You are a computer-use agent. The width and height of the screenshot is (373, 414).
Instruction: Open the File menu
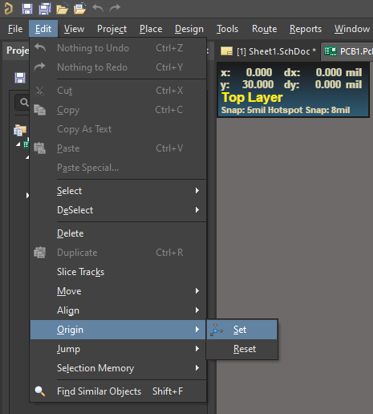(x=15, y=29)
